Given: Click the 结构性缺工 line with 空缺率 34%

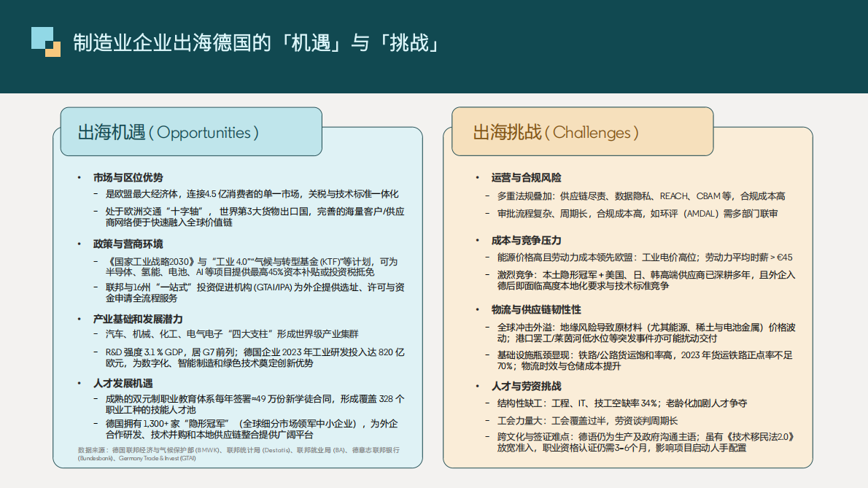Looking at the screenshot, I should click(622, 403).
